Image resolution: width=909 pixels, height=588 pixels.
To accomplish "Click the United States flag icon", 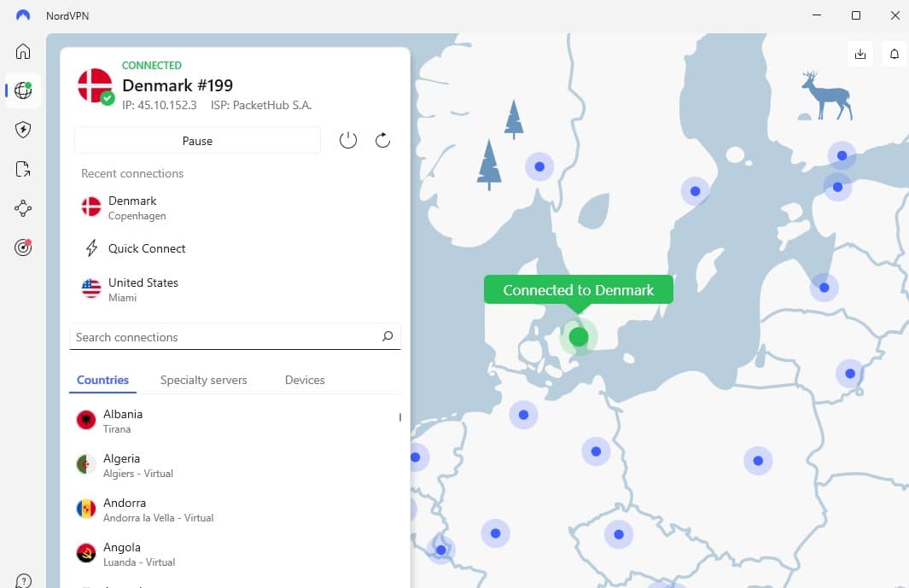I will (x=91, y=288).
